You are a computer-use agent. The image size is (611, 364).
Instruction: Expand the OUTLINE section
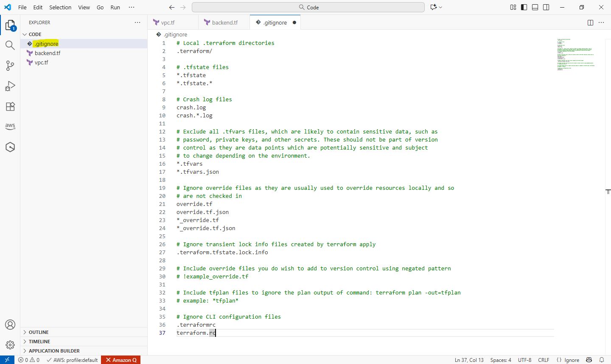coord(39,332)
